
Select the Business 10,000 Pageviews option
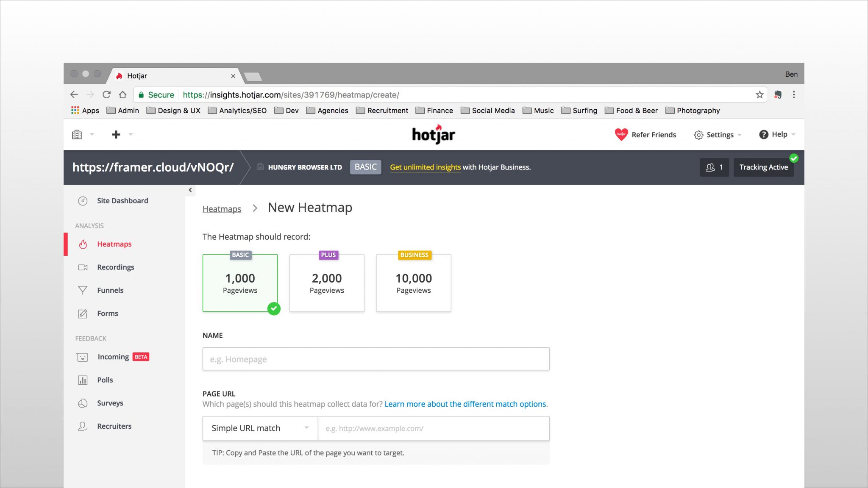click(413, 283)
